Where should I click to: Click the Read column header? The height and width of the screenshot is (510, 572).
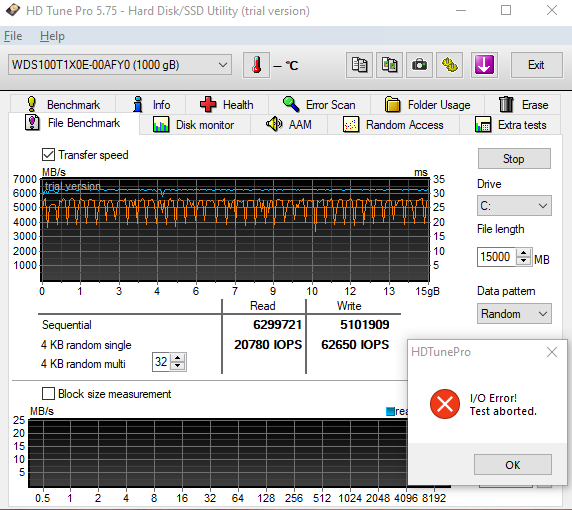click(x=263, y=306)
